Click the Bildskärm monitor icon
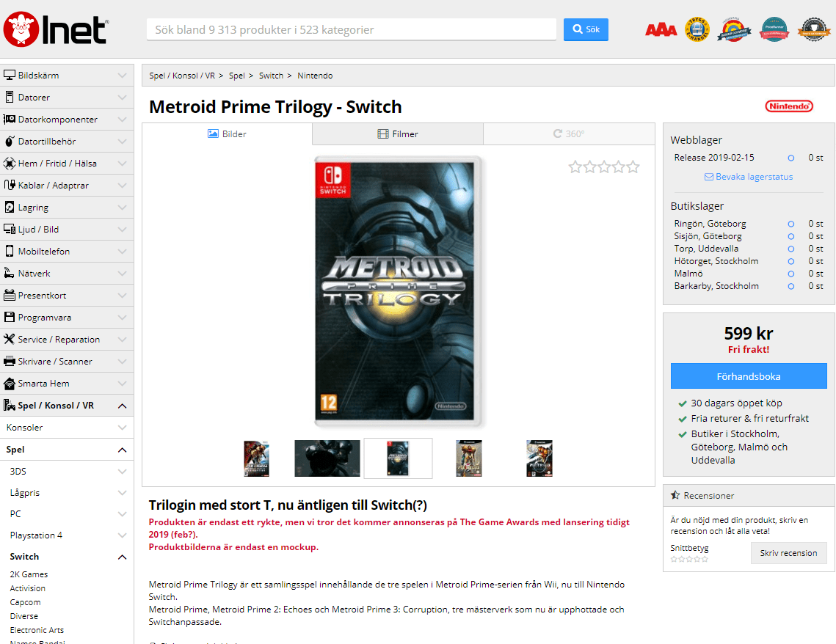The height and width of the screenshot is (644, 836). pos(9,75)
